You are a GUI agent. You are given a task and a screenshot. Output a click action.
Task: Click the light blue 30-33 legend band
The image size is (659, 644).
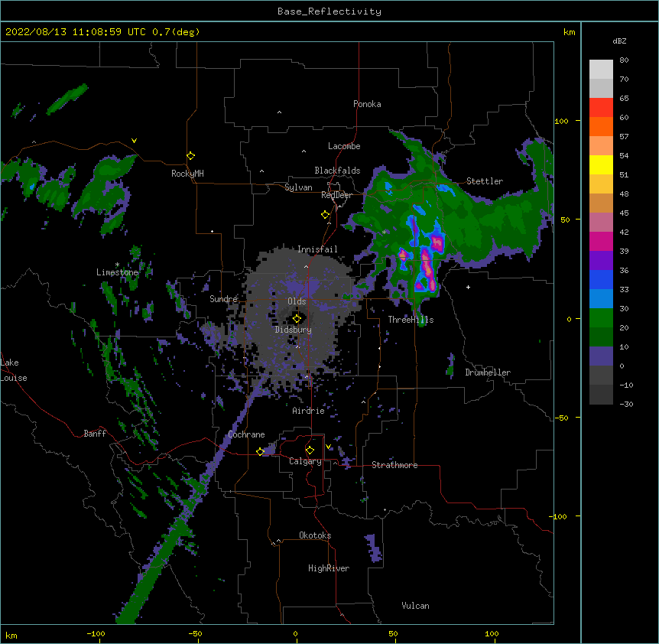click(x=601, y=299)
